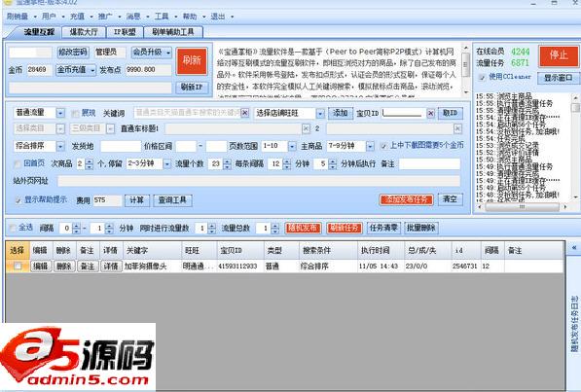Open the 主商品 7-9分钟 dropdown
Screen dimensions: 581x392
[x=370, y=146]
